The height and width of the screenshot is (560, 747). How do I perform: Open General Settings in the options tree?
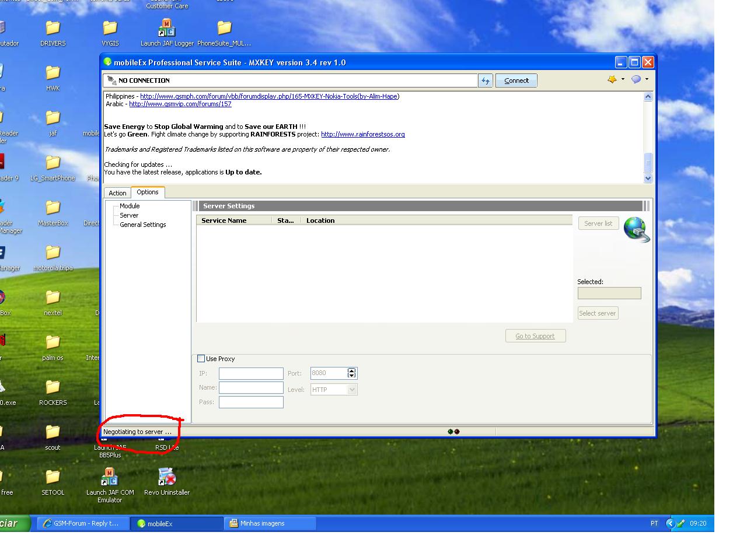(x=143, y=225)
